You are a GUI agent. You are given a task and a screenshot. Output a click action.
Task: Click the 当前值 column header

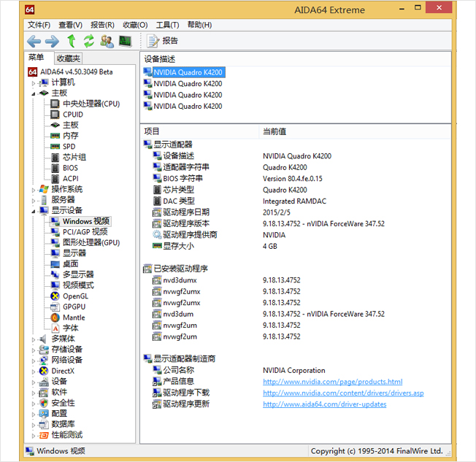pos(355,132)
